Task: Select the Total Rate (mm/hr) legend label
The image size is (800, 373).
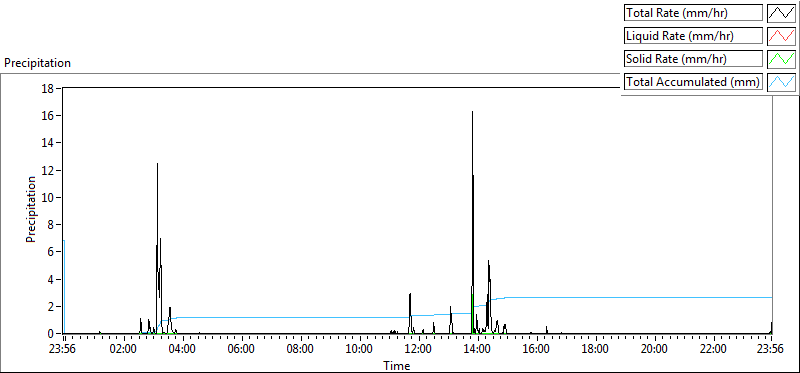Action: point(693,13)
